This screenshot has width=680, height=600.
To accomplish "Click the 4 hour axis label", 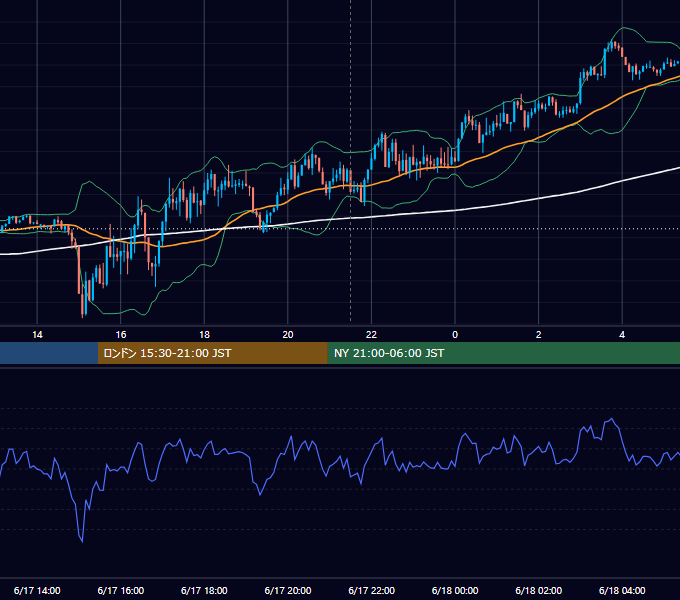I will (x=622, y=335).
